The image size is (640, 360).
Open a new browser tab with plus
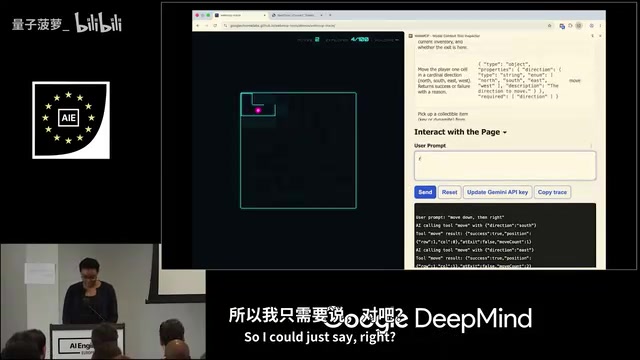tap(330, 15)
